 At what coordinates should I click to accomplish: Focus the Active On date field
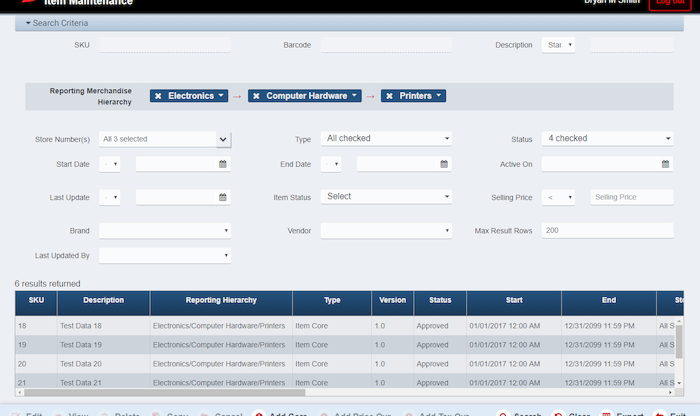[601, 164]
